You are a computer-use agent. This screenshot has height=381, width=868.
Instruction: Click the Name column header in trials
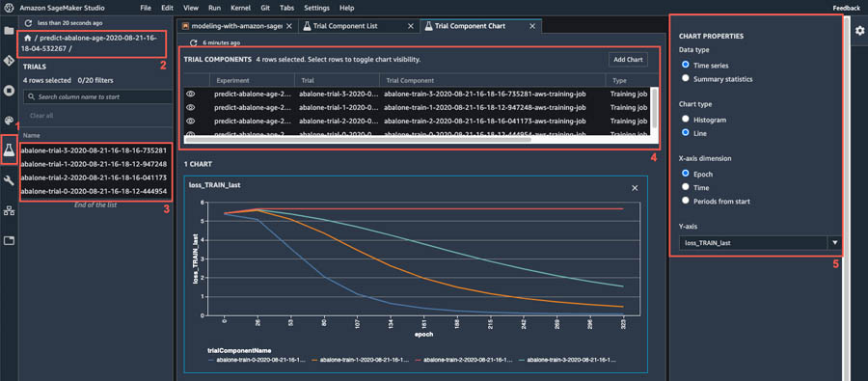[x=31, y=135]
